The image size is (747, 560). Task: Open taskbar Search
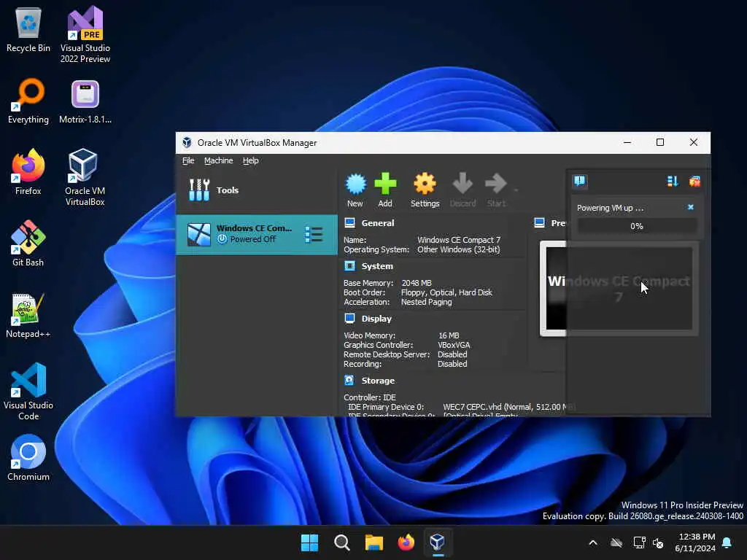click(342, 542)
